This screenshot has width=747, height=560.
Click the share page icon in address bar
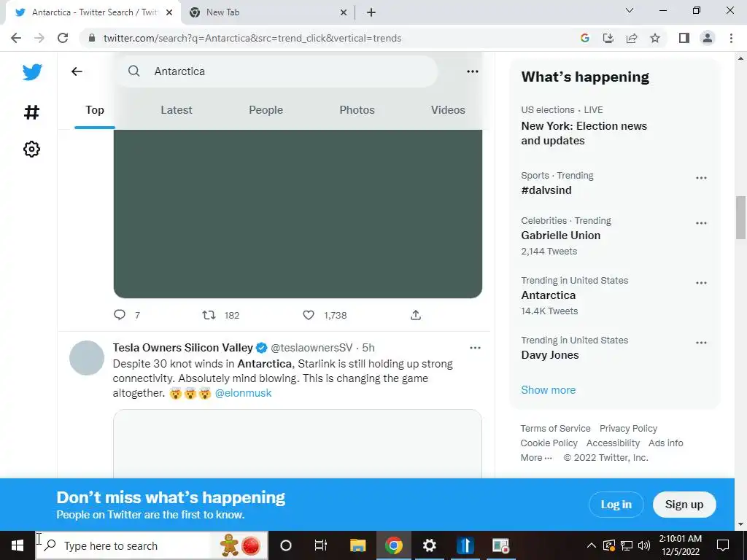tap(632, 38)
